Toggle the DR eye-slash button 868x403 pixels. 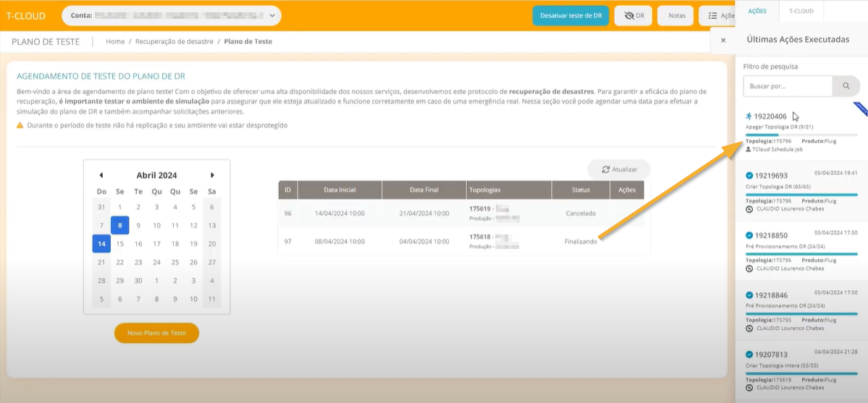[634, 15]
